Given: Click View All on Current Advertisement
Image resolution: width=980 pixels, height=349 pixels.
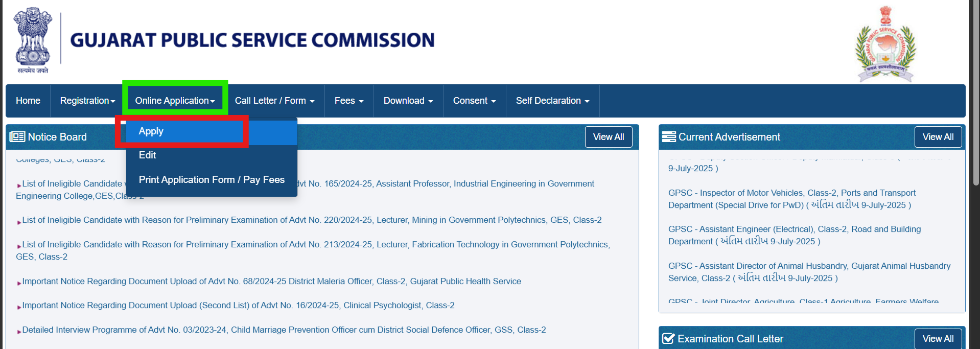Looking at the screenshot, I should pos(938,137).
